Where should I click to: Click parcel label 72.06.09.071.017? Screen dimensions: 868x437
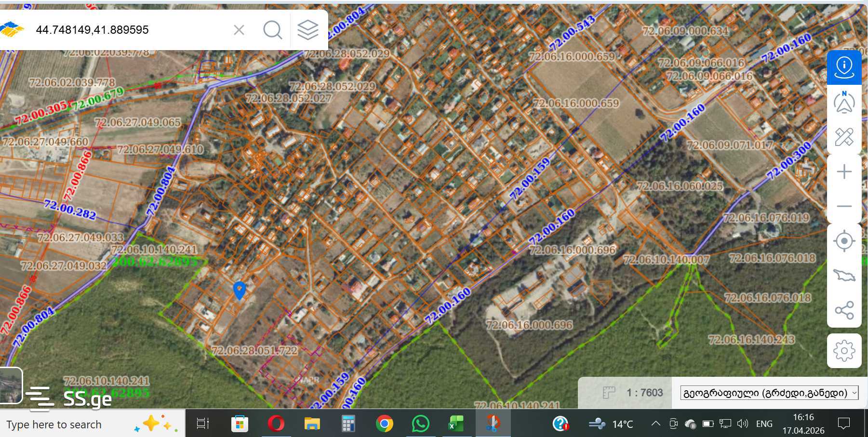(x=730, y=145)
